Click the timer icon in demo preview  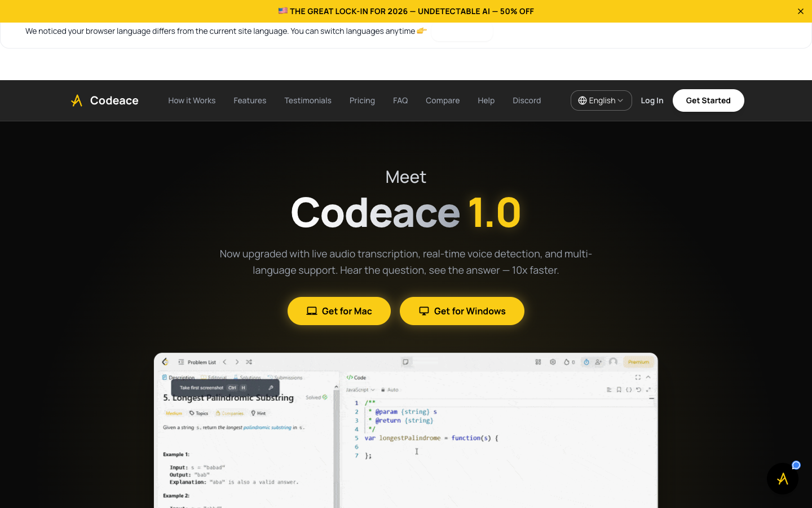point(586,362)
